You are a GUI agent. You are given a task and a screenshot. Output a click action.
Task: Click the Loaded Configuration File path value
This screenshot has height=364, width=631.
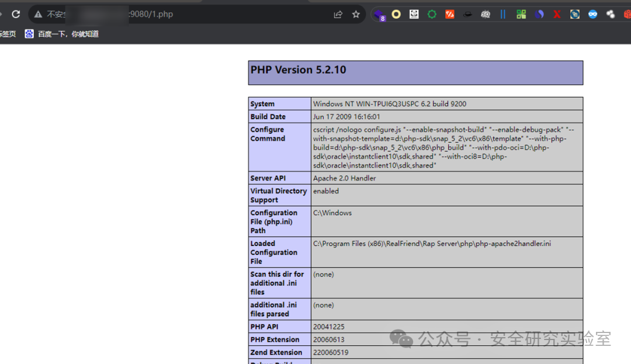tap(432, 244)
